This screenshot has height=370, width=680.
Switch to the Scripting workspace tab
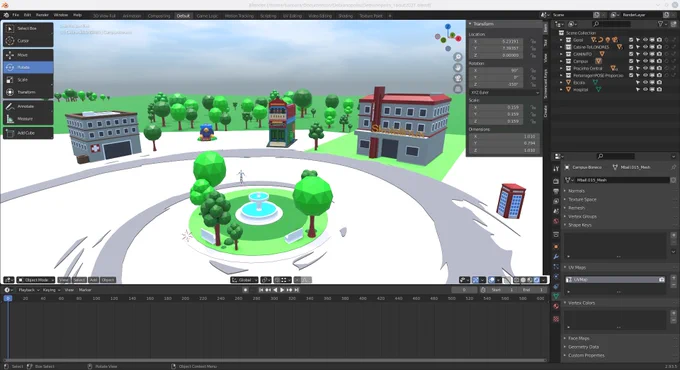click(x=268, y=16)
